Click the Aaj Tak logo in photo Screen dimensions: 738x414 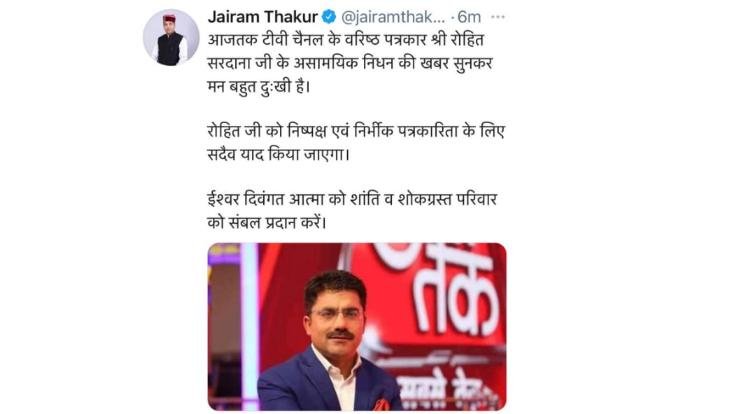(x=447, y=292)
